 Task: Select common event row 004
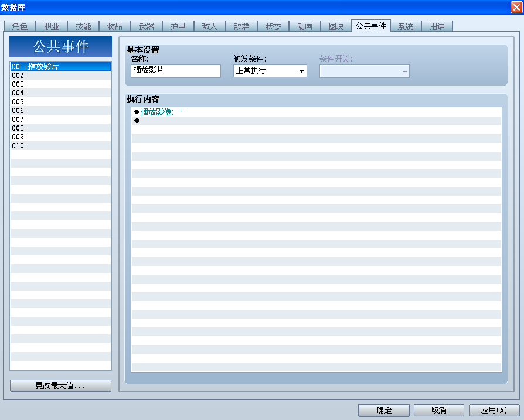60,93
